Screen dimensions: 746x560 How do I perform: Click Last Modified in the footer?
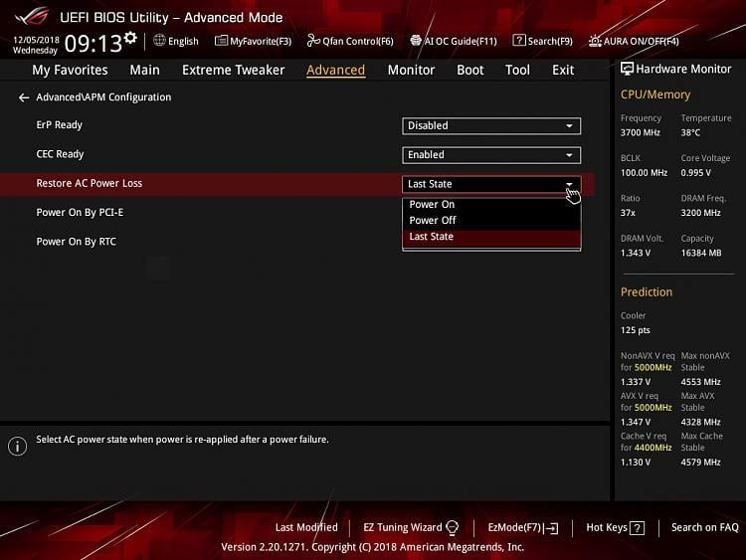coord(306,527)
